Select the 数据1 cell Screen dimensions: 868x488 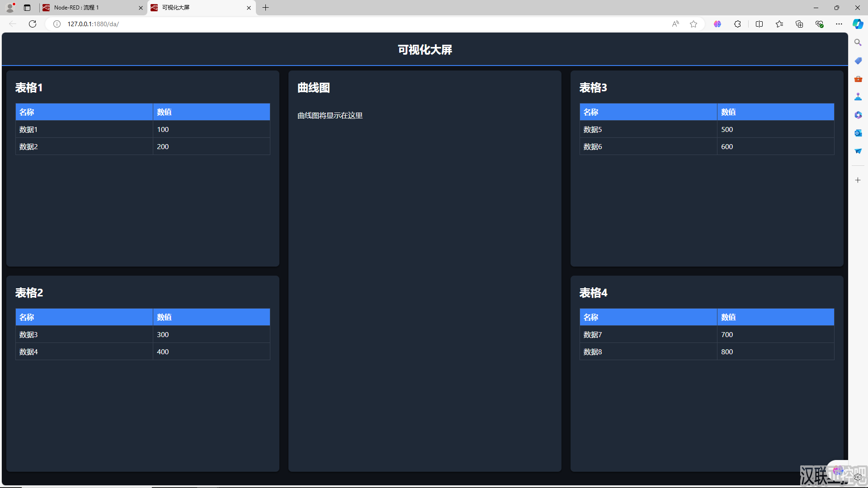point(85,129)
